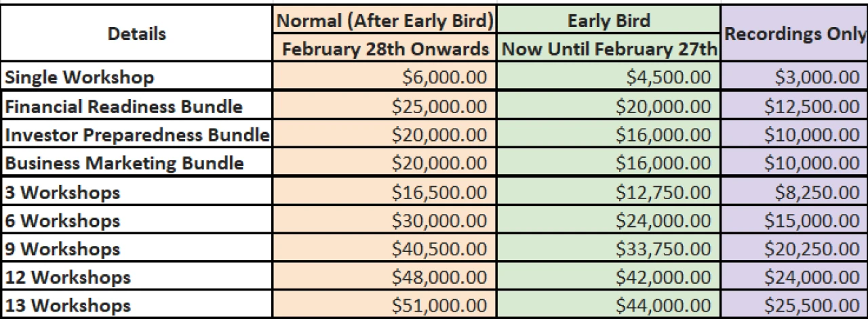
Task: Click the 9 Workshops row label
Action: [x=62, y=249]
